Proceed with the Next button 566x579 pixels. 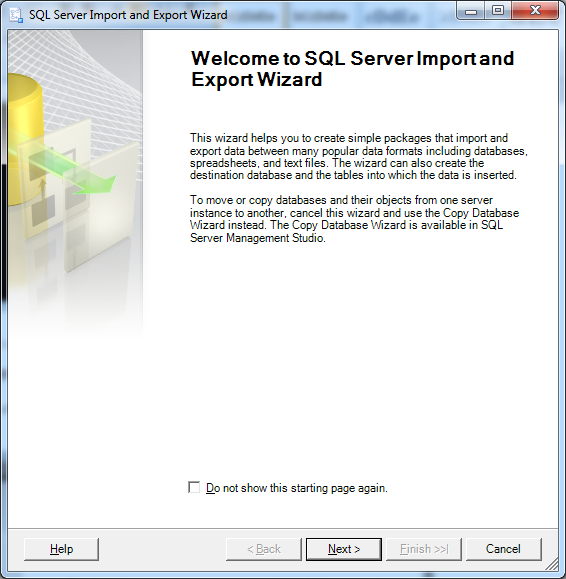coord(344,549)
